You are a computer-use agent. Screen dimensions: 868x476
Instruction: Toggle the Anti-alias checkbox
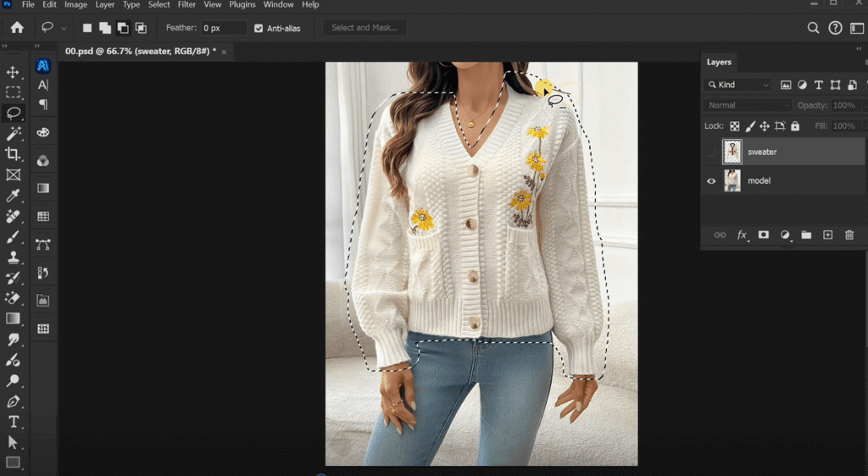(259, 28)
